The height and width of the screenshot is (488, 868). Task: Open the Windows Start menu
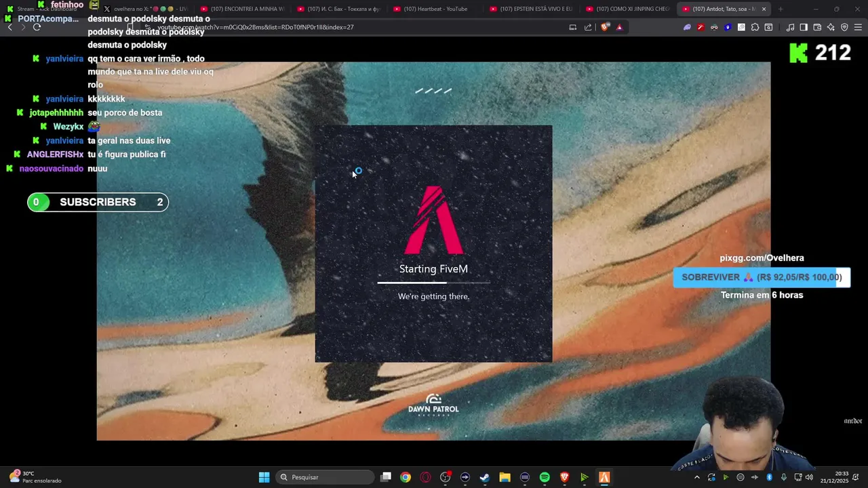(x=264, y=477)
